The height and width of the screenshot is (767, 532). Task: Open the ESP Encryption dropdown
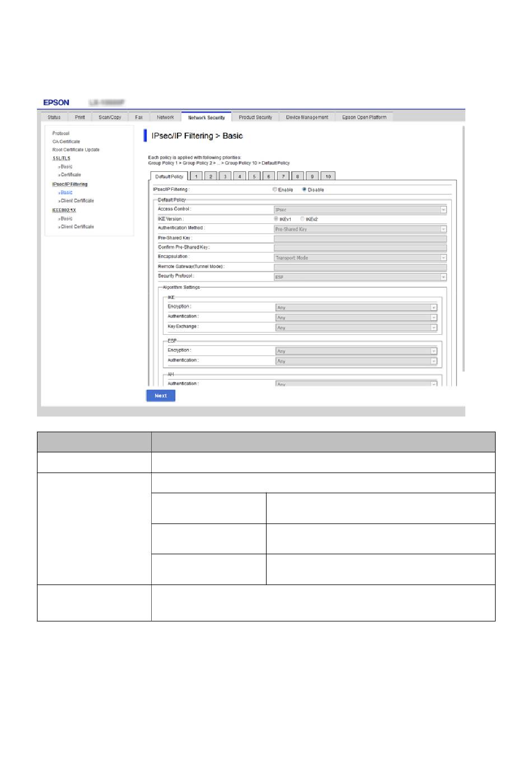pyautogui.click(x=356, y=351)
